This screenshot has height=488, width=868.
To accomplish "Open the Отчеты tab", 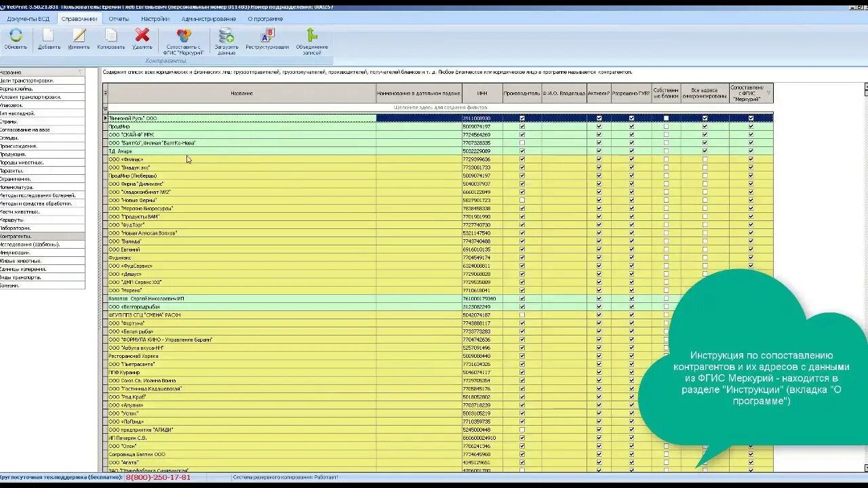I will (x=119, y=19).
